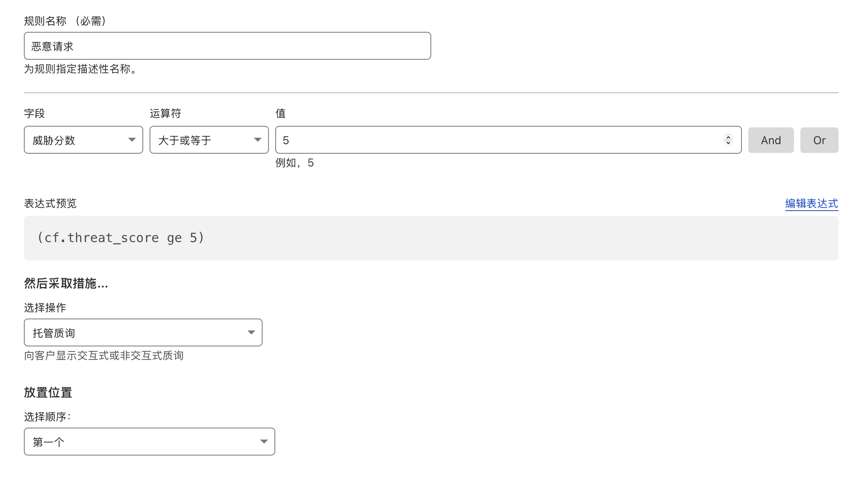Click the 值 column label
Viewport: 868px width, 477px height.
tap(280, 113)
